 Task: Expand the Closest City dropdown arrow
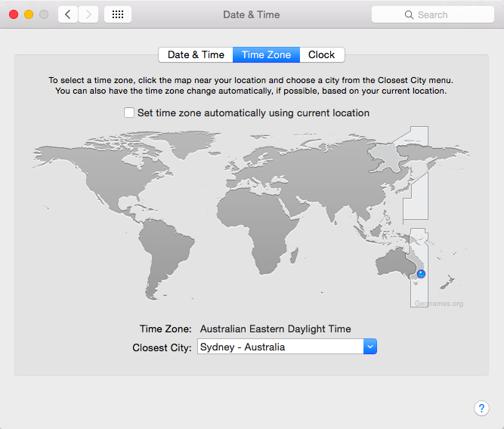pyautogui.click(x=369, y=347)
